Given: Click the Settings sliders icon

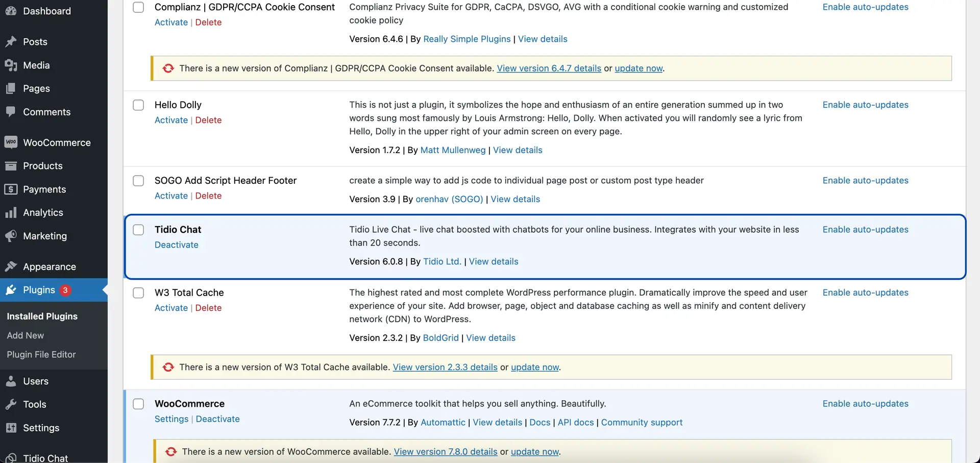Looking at the screenshot, I should click(x=11, y=428).
